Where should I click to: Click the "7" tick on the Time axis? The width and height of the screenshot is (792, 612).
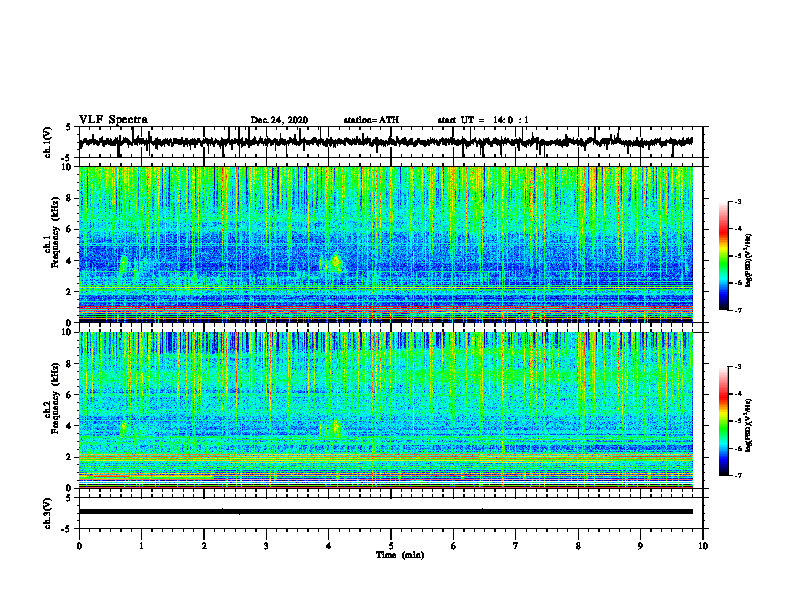[x=516, y=546]
